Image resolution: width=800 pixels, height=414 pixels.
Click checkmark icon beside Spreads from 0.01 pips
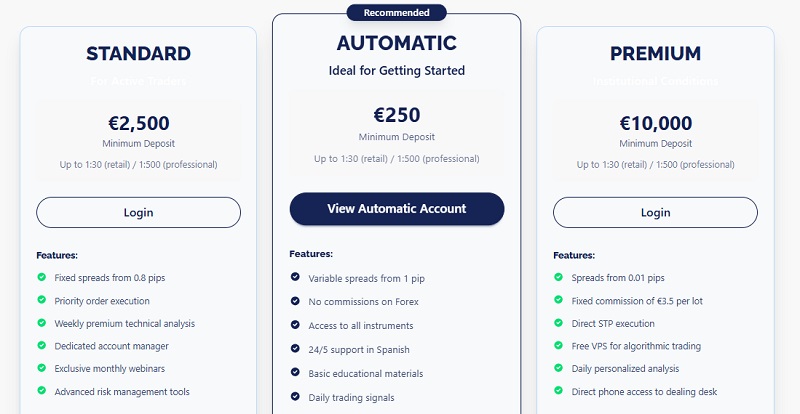coord(559,277)
